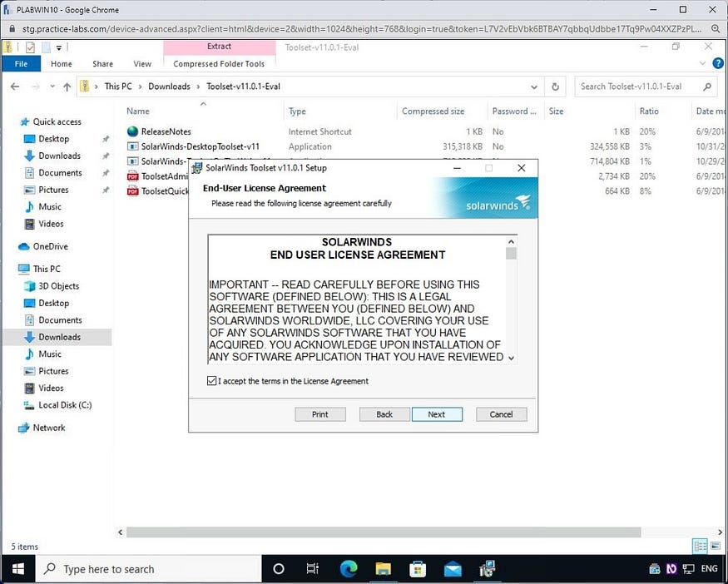The width and height of the screenshot is (728, 584).
Task: Uncheck the accept license terms checkbox
Action: point(211,381)
